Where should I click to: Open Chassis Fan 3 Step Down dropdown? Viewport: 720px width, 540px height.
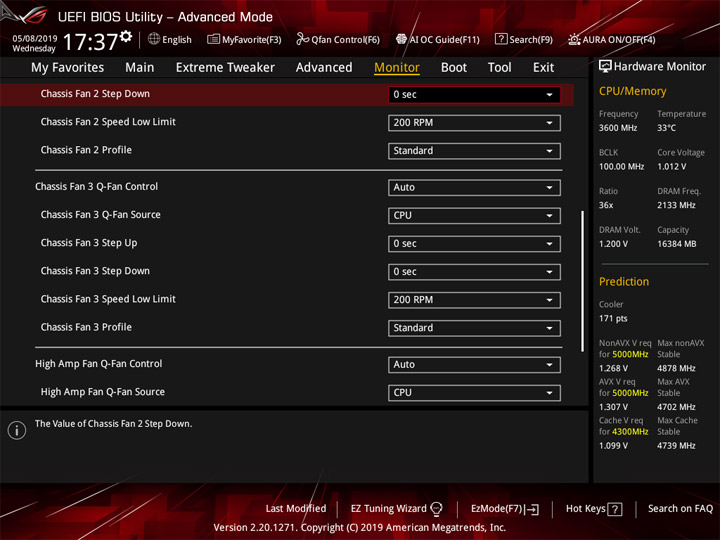pyautogui.click(x=474, y=272)
